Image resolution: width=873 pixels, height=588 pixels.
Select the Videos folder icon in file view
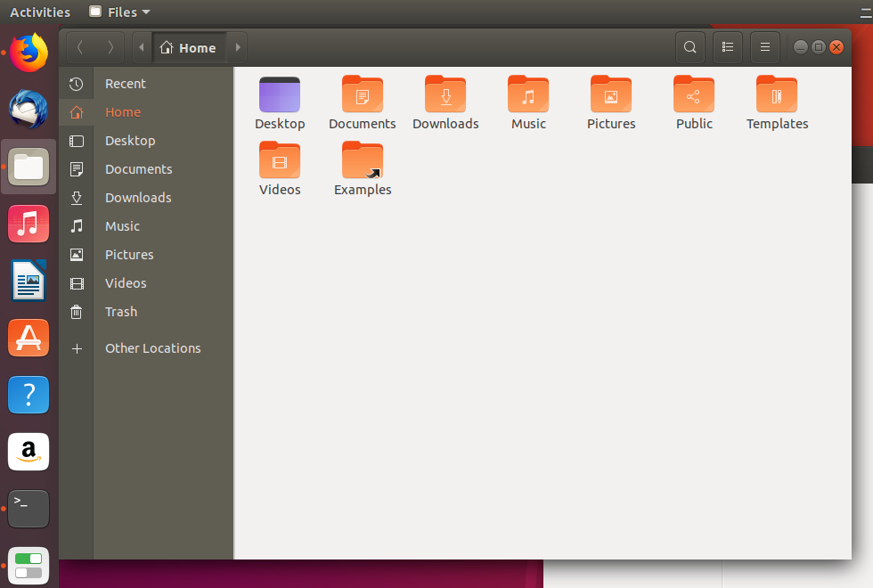click(280, 160)
